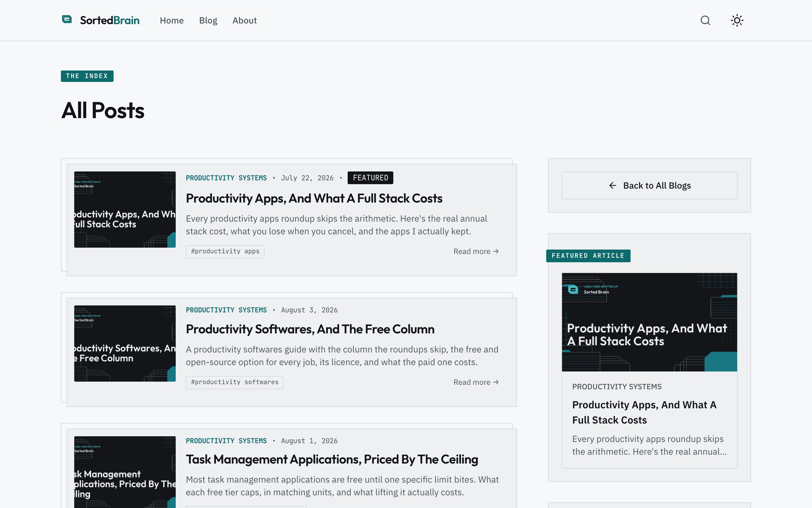Open the featured article sidebar title
Image resolution: width=812 pixels, height=508 pixels.
(644, 412)
